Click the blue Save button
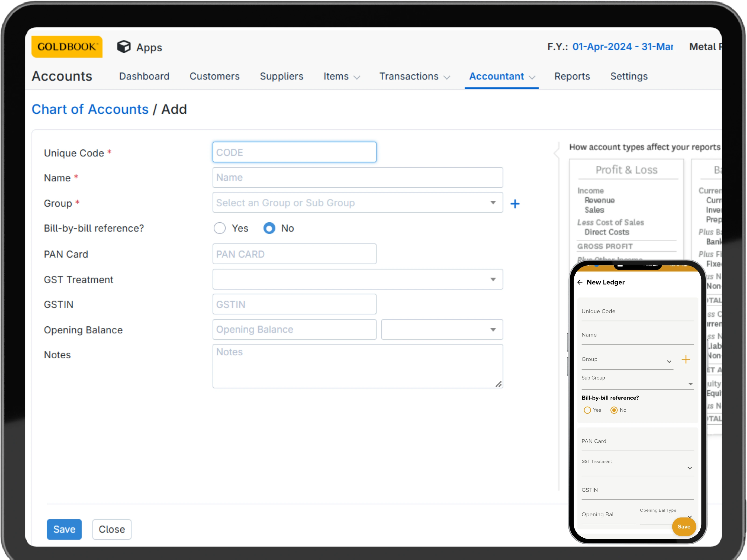This screenshot has height=560, width=747. click(64, 529)
